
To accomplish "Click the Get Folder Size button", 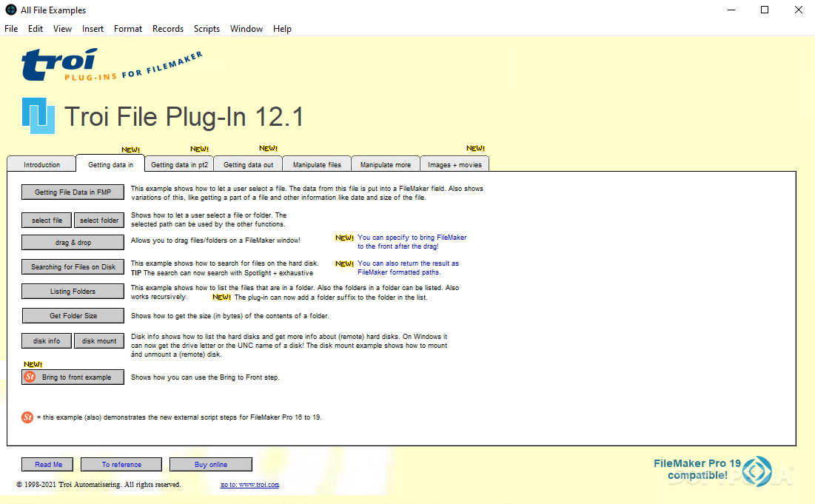I will (x=73, y=315).
